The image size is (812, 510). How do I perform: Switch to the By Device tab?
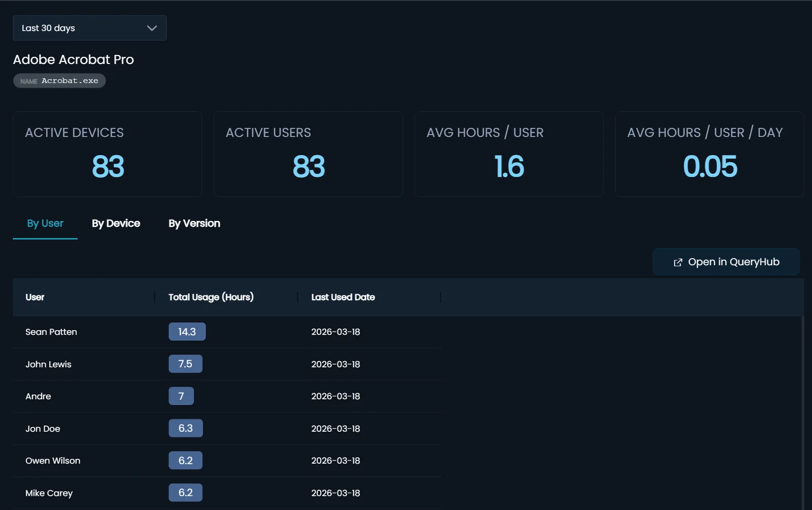[116, 224]
